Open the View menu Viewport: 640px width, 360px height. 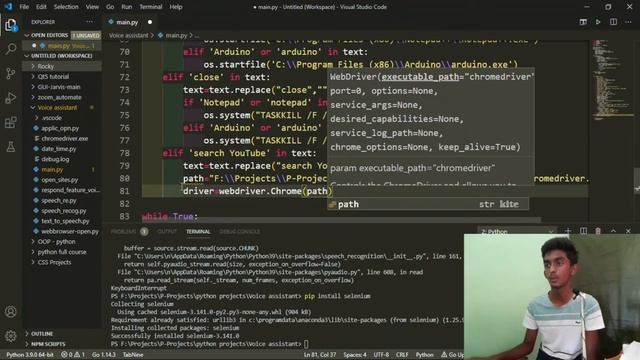click(92, 7)
